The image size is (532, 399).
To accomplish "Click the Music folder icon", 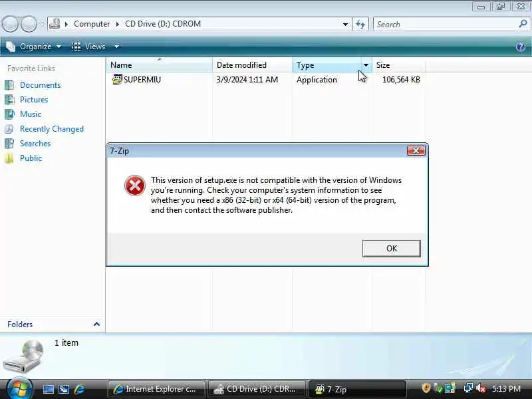I will [9, 114].
